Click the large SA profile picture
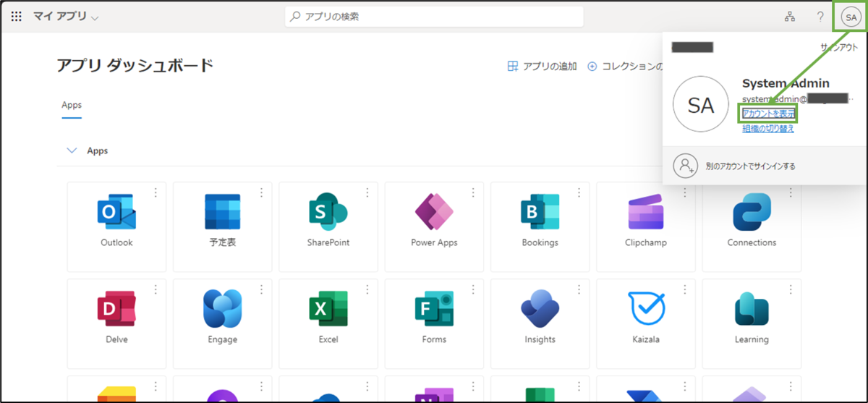 pyautogui.click(x=700, y=106)
